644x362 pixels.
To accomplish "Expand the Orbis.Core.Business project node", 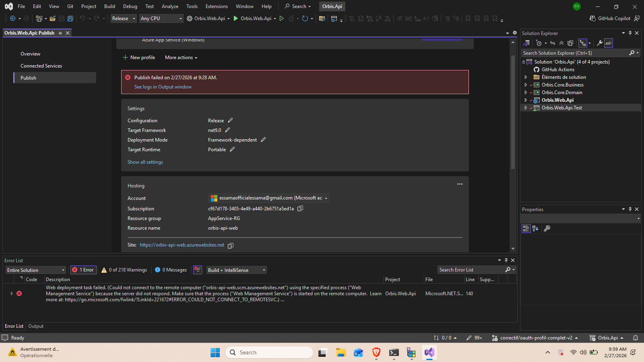I will pyautogui.click(x=526, y=85).
